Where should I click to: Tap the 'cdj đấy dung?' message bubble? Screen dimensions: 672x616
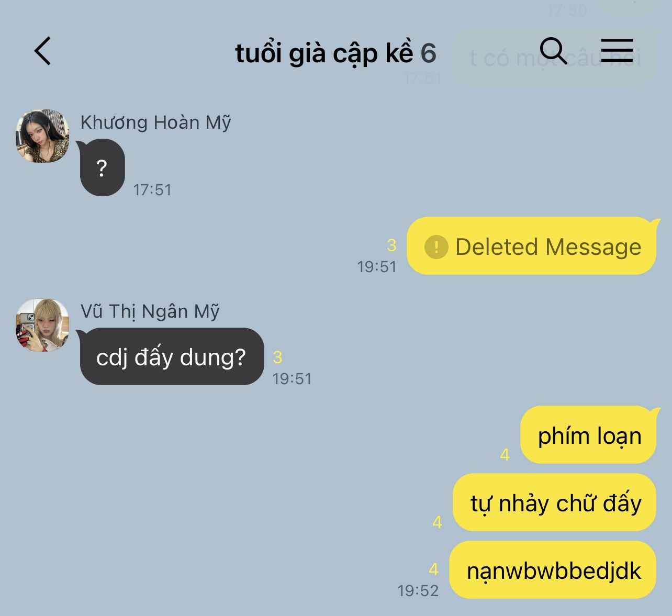coord(172,356)
